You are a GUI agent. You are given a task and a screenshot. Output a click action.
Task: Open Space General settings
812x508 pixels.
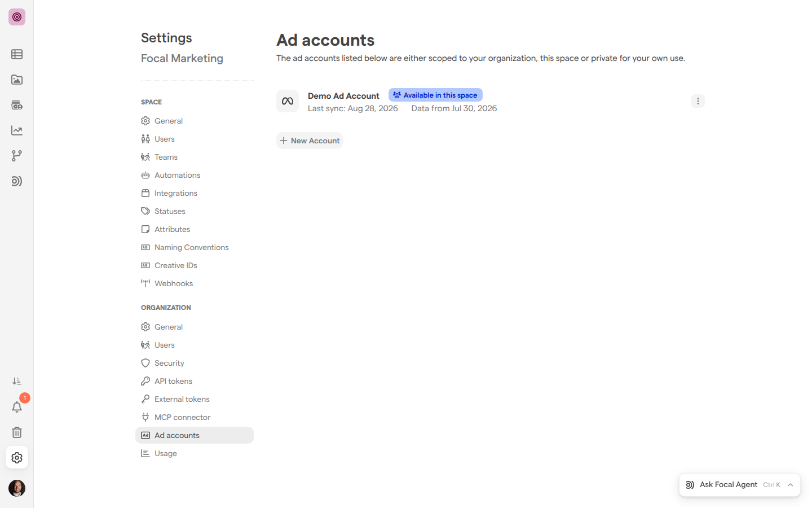[195, 121]
